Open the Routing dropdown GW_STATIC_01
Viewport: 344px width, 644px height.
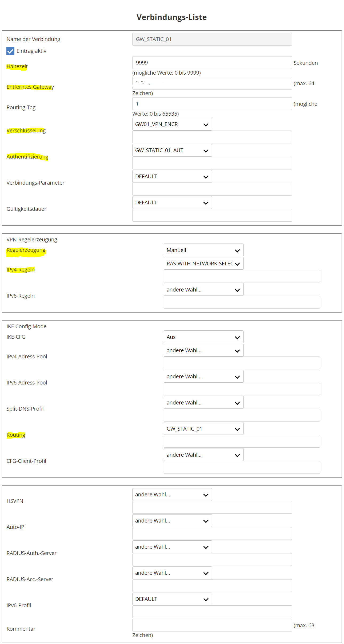click(203, 429)
